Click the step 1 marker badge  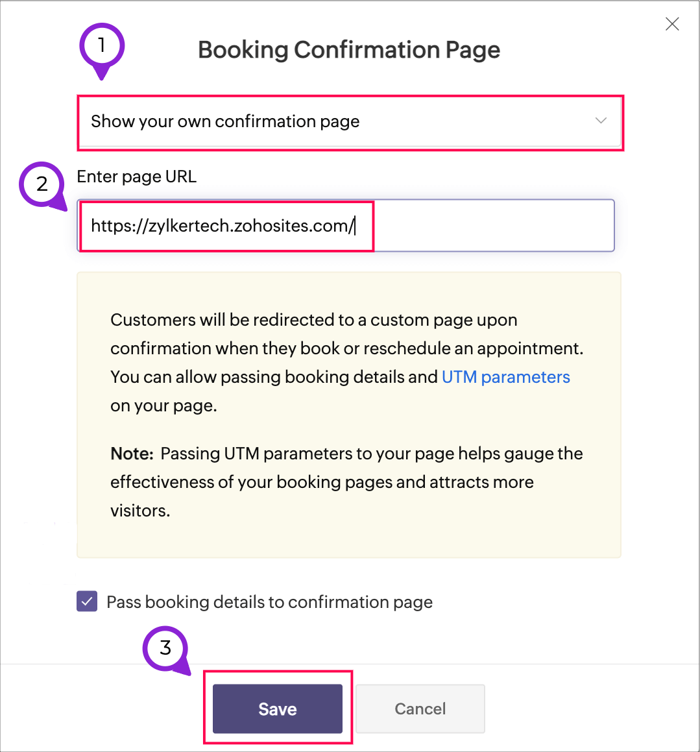click(x=102, y=46)
